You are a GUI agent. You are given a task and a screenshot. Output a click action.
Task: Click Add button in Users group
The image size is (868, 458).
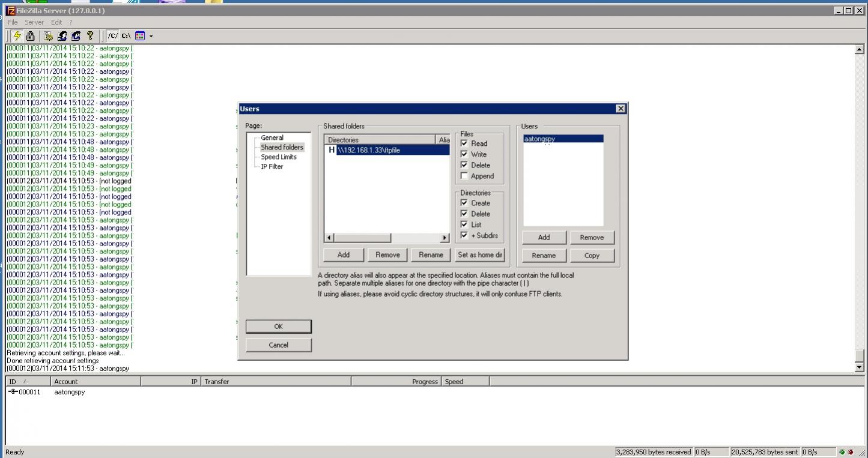544,237
